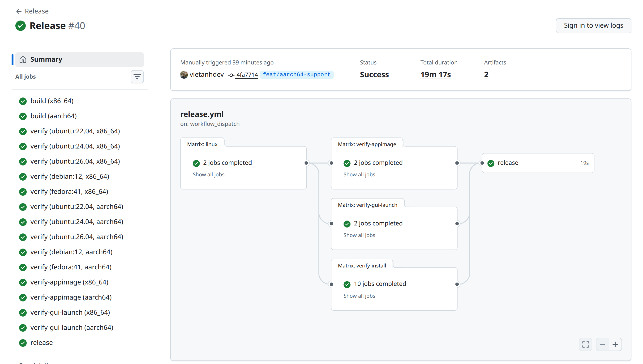Click the release graph node success icon
Image resolution: width=643 pixels, height=364 pixels.
tap(491, 163)
